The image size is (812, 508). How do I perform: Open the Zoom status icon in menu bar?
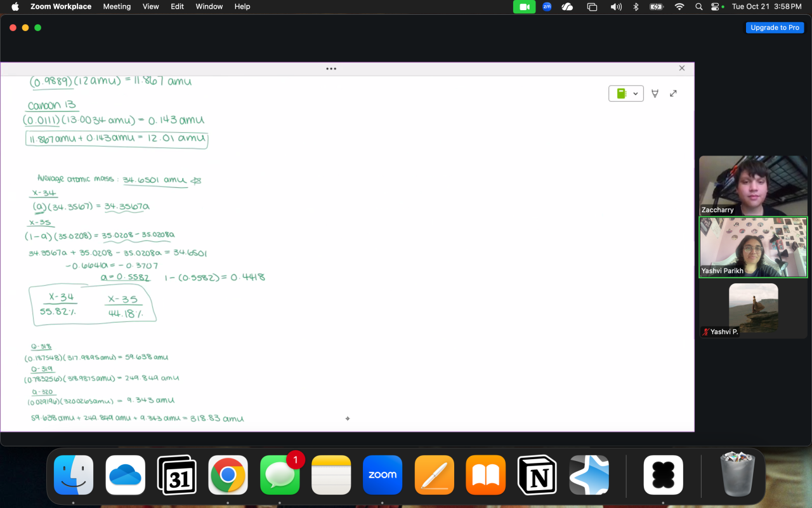coord(547,6)
